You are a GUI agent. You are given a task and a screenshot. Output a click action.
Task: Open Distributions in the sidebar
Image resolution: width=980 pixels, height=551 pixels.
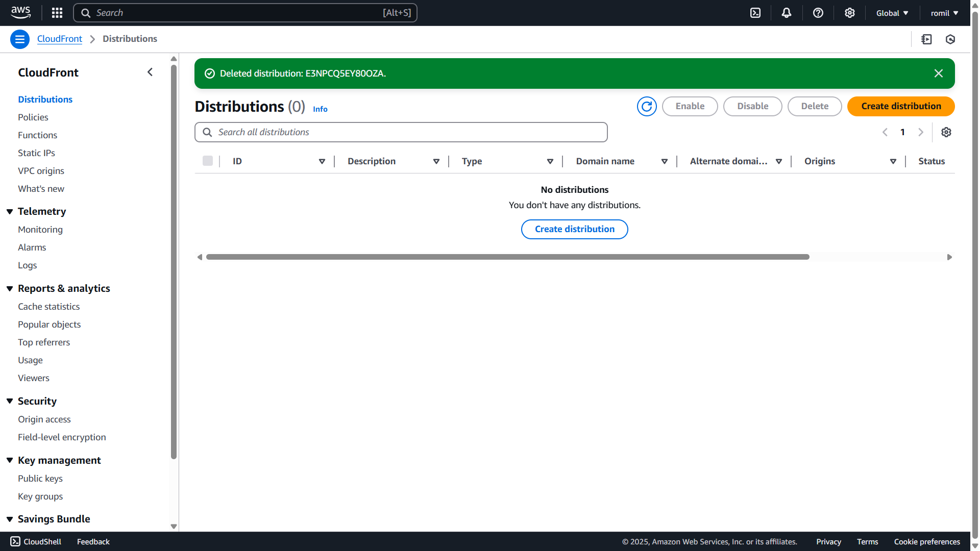coord(45,99)
